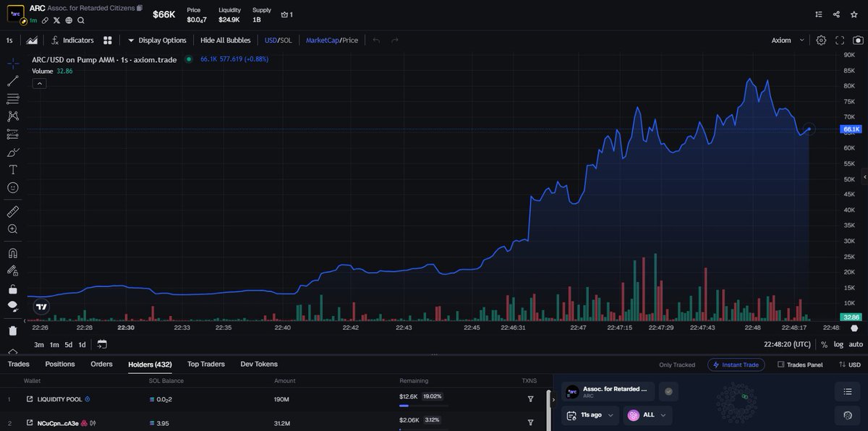
Task: Click the TradingView logo on chart
Action: pos(41,306)
